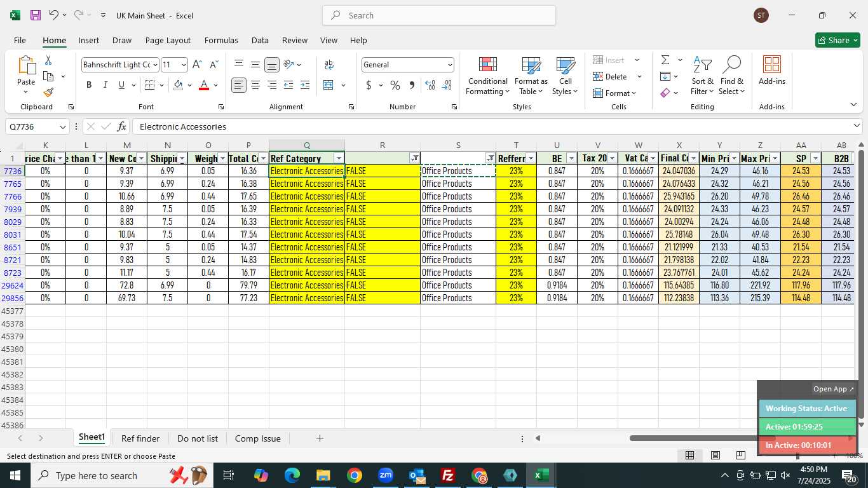
Task: Toggle Bold formatting
Action: (89, 85)
